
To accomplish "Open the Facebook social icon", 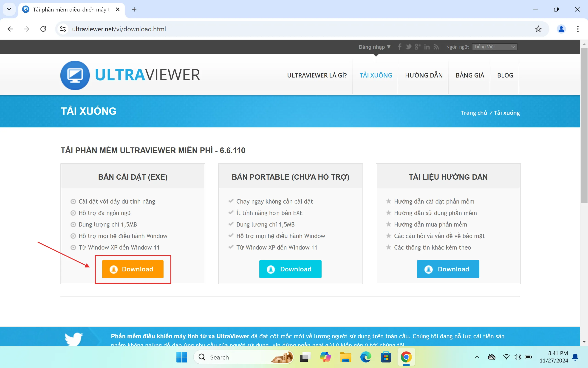I will point(399,47).
